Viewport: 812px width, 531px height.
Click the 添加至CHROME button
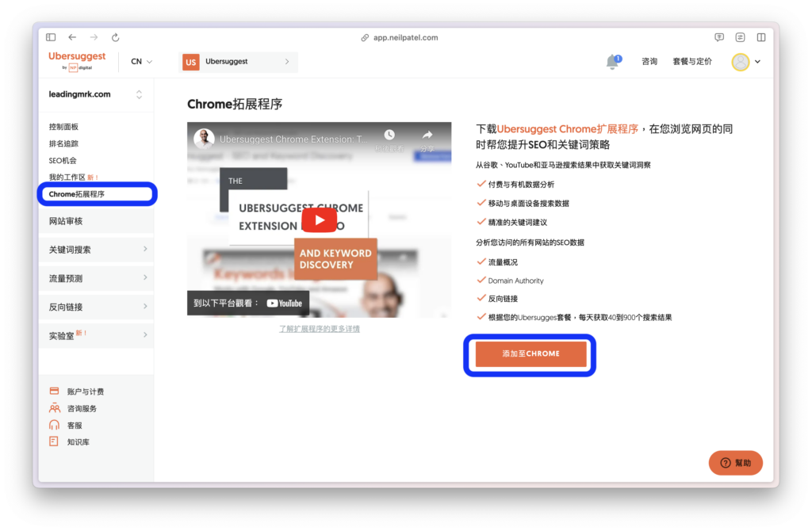point(530,354)
